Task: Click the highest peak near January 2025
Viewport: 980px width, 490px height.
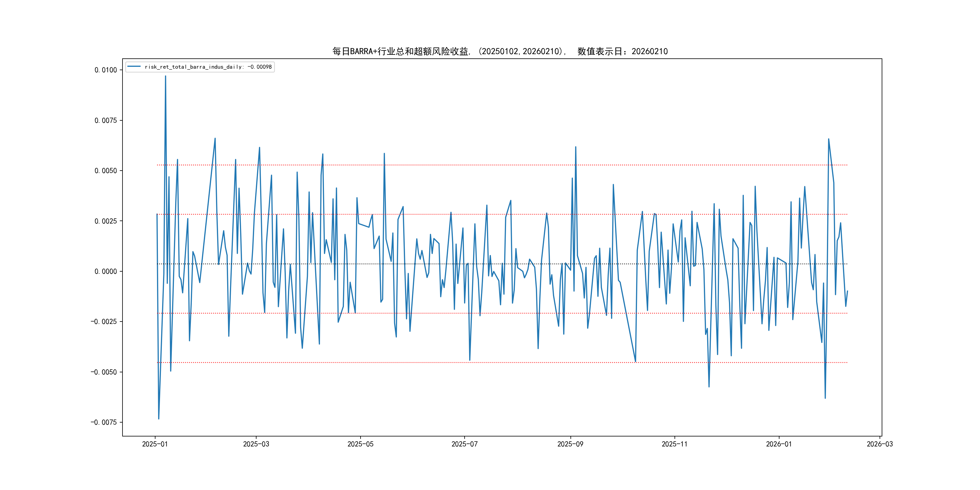Action: click(165, 77)
